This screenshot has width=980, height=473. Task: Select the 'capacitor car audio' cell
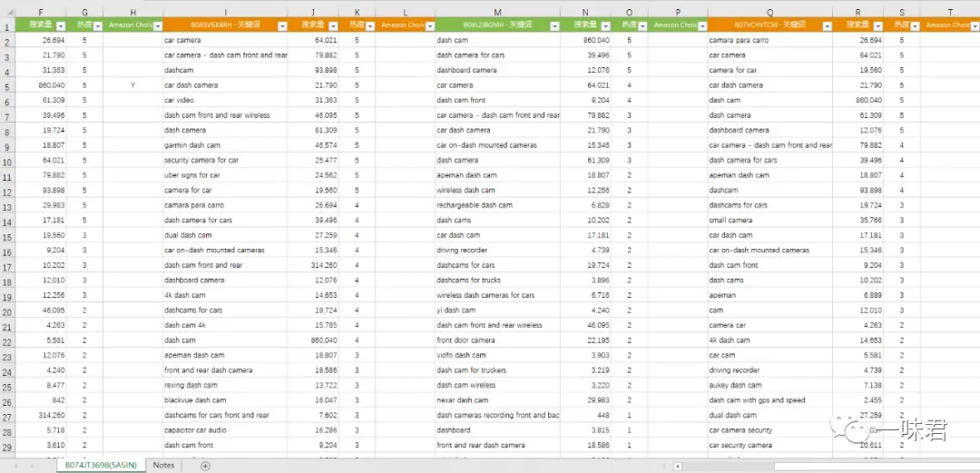click(225, 430)
